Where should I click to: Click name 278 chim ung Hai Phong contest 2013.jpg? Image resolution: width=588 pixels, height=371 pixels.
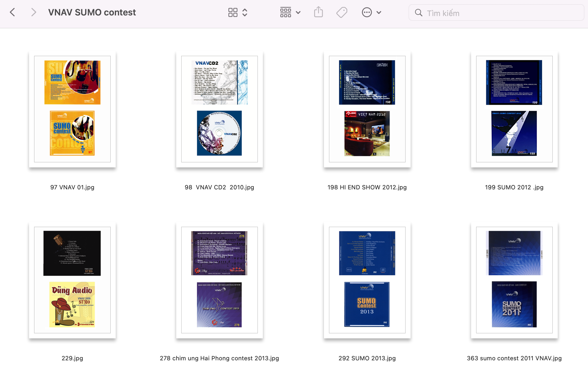point(220,358)
